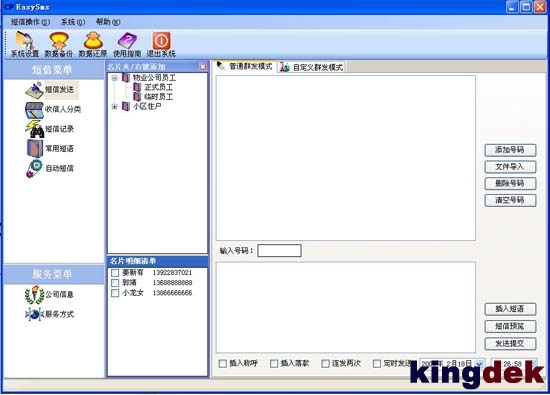Enable the 定时发送 checkbox
550x395 pixels.
pos(377,364)
